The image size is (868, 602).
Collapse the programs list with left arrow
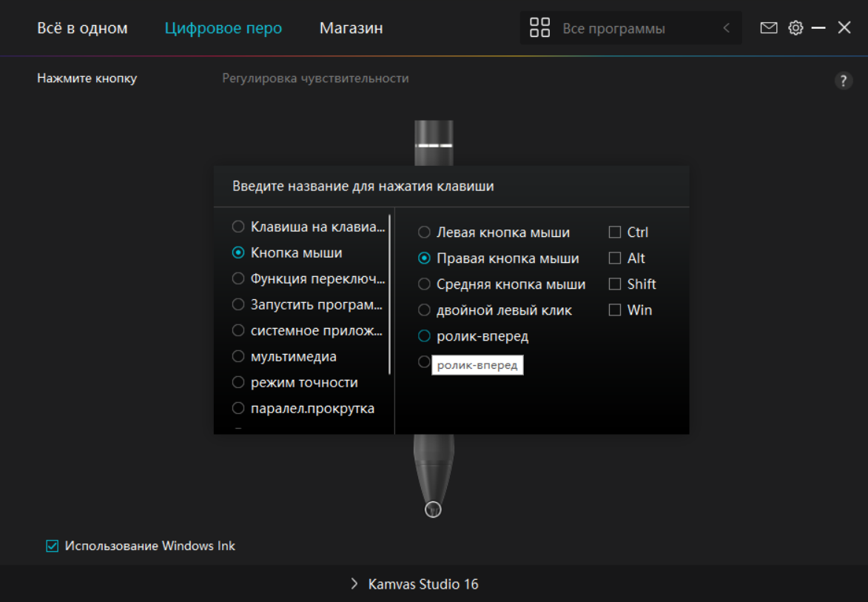[726, 28]
